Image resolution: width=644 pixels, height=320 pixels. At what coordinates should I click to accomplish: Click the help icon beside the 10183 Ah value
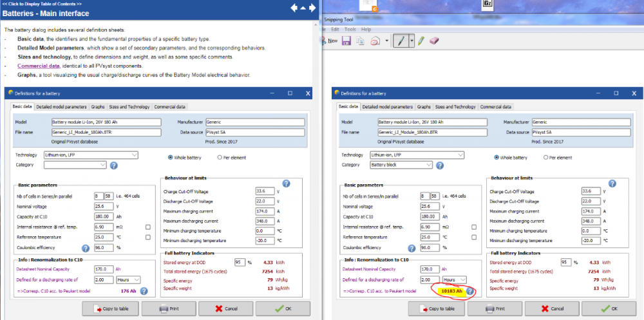point(471,292)
